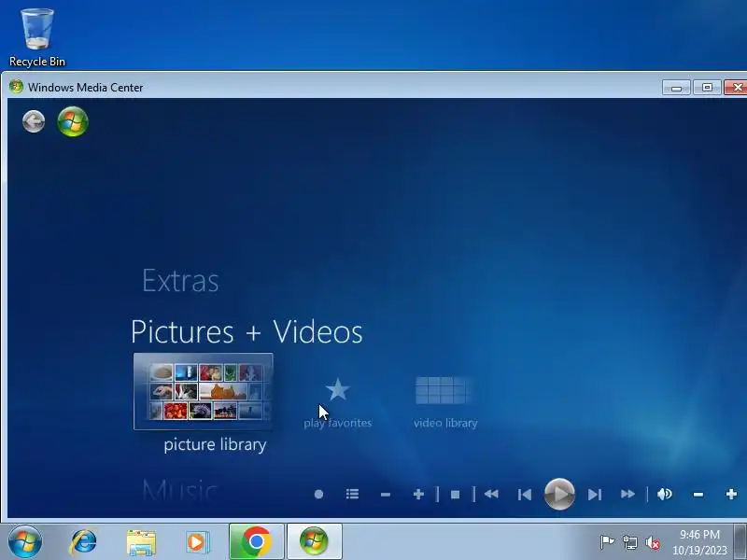Skip to previous track button
747x560 pixels.
click(x=525, y=495)
